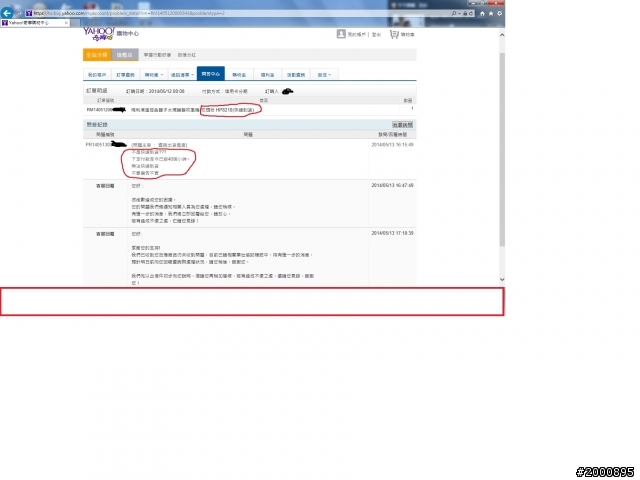Select the Yahoo shopping center browser tab
The width and height of the screenshot is (640, 480).
click(35, 23)
